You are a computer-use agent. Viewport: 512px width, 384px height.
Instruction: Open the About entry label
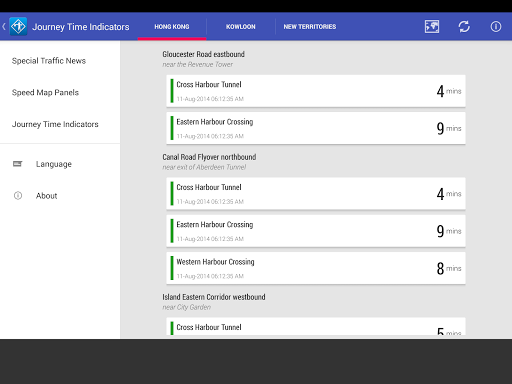click(x=47, y=196)
